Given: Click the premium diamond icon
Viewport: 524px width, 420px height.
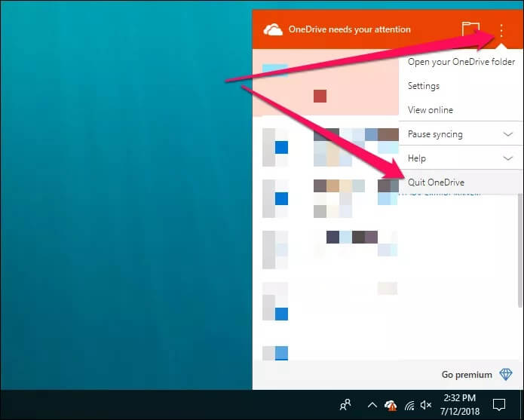Looking at the screenshot, I should click(x=506, y=374).
